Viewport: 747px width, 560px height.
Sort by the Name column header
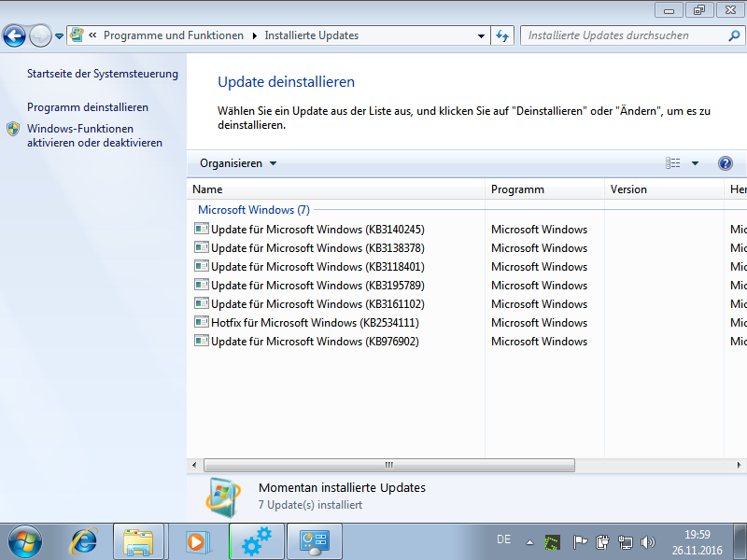336,189
